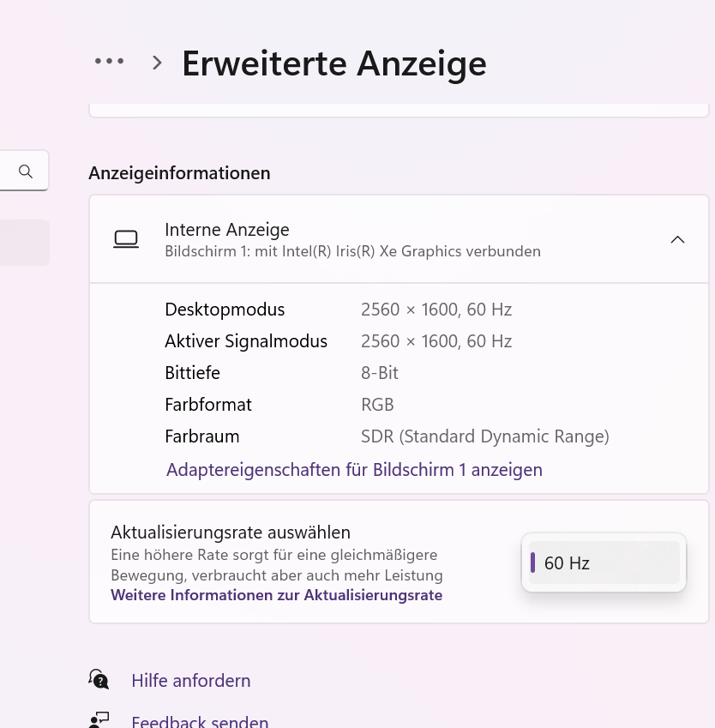Click the laptop icon next to Interne Anzeige

point(126,238)
